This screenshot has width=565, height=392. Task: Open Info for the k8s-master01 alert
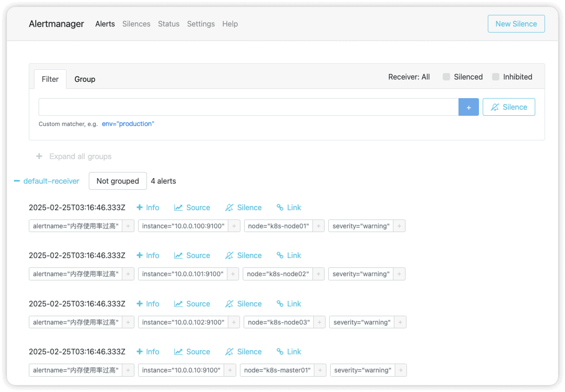[x=148, y=352]
